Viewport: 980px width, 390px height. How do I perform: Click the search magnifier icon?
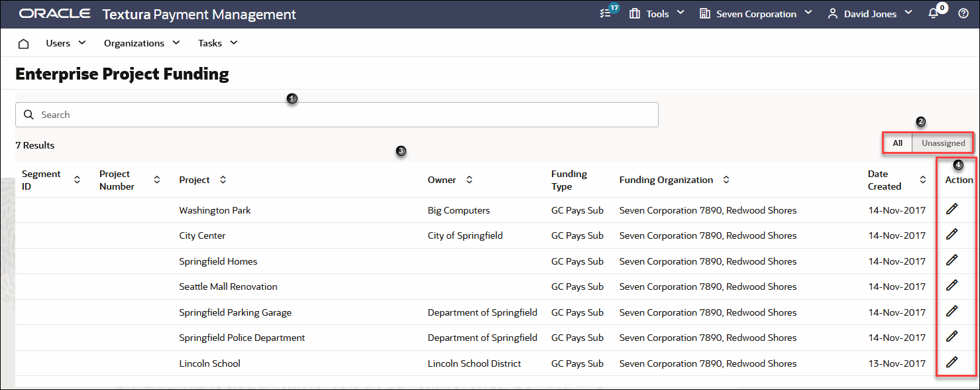point(28,115)
